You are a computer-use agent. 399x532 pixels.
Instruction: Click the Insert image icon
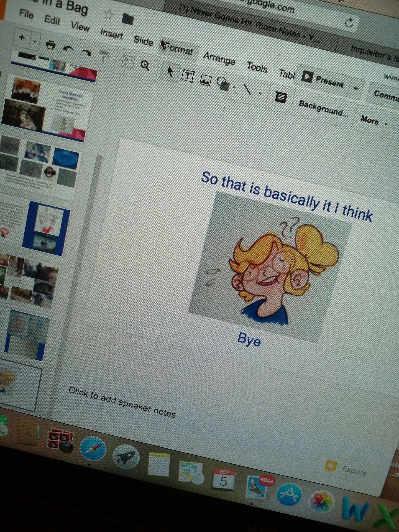tap(205, 80)
